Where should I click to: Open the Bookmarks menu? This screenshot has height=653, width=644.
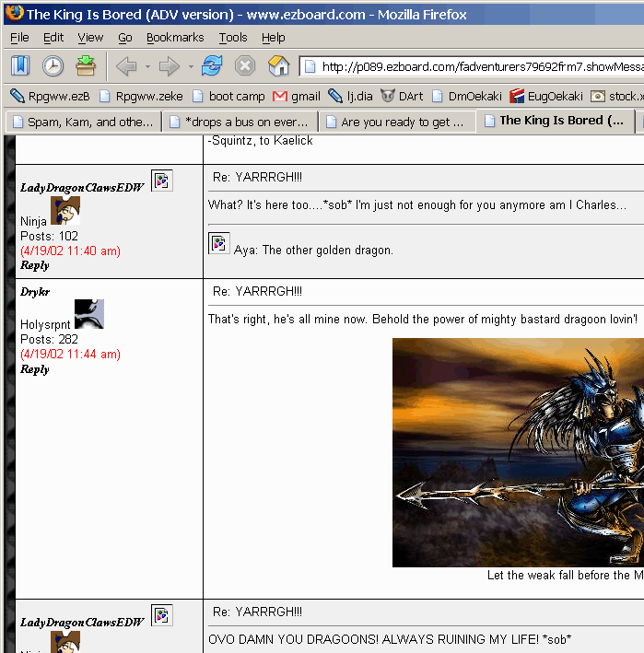tap(175, 38)
